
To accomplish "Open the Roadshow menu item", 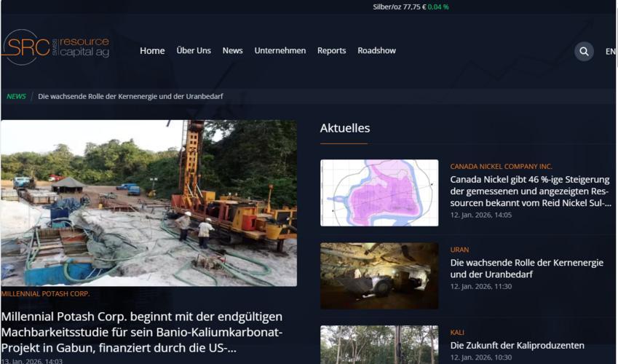I will [x=376, y=50].
